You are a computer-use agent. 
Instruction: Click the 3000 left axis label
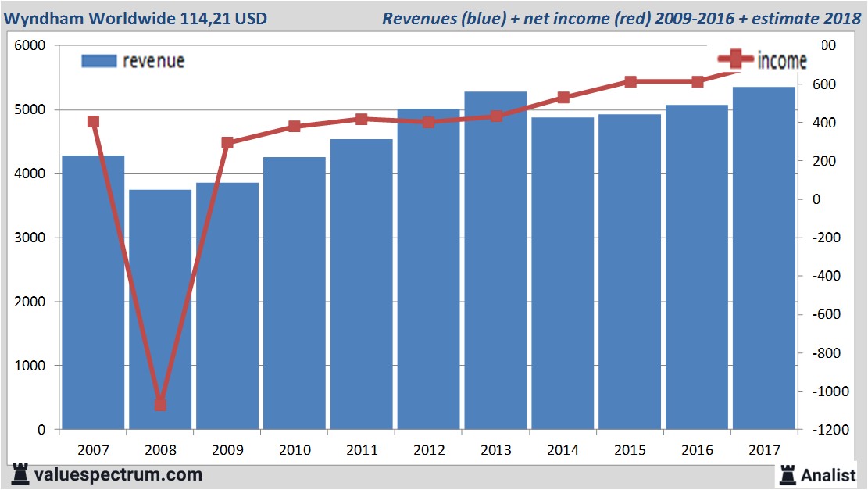click(30, 238)
